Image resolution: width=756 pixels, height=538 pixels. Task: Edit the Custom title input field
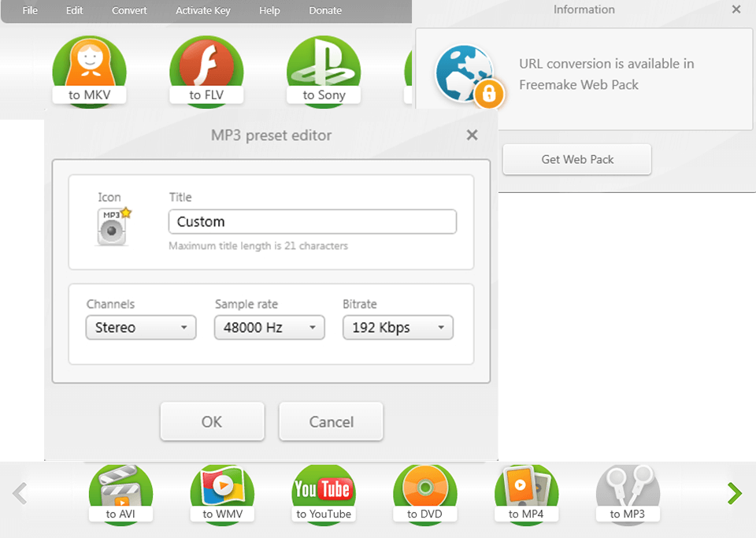pos(312,221)
